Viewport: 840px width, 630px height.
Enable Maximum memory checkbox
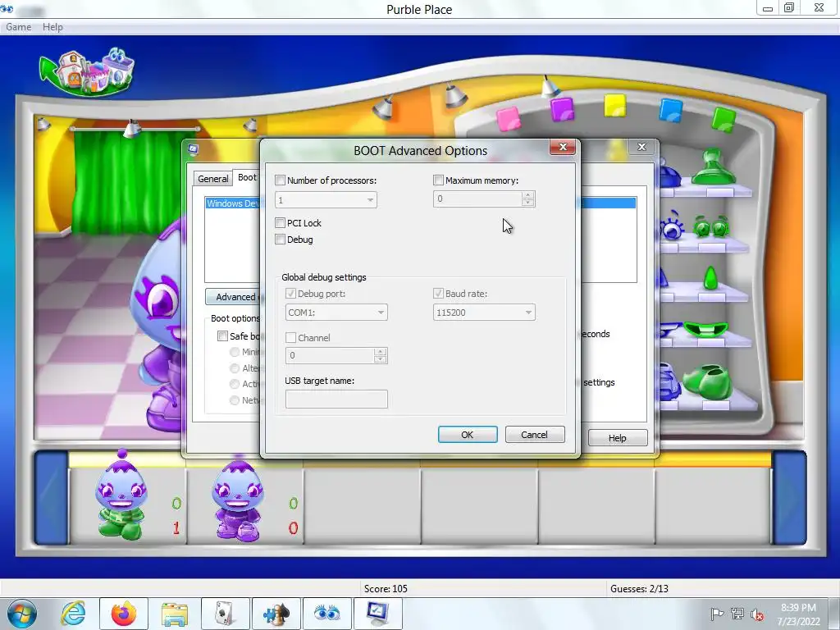point(438,180)
